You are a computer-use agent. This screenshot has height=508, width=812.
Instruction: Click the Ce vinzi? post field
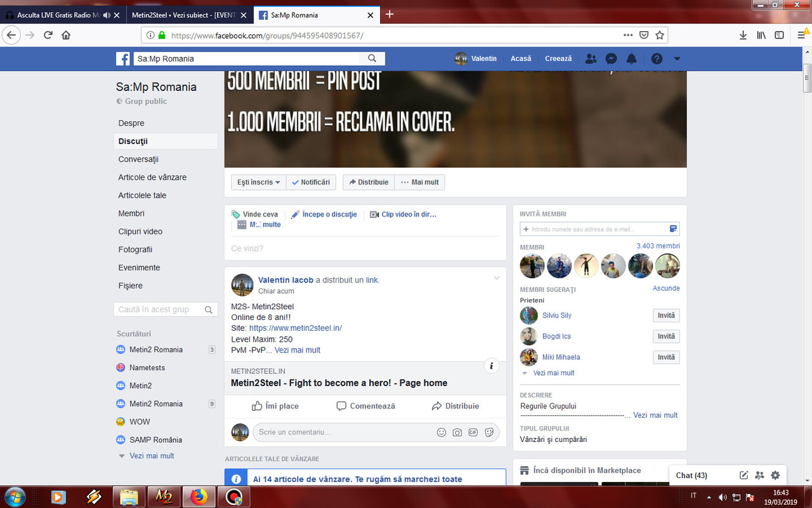[365, 248]
